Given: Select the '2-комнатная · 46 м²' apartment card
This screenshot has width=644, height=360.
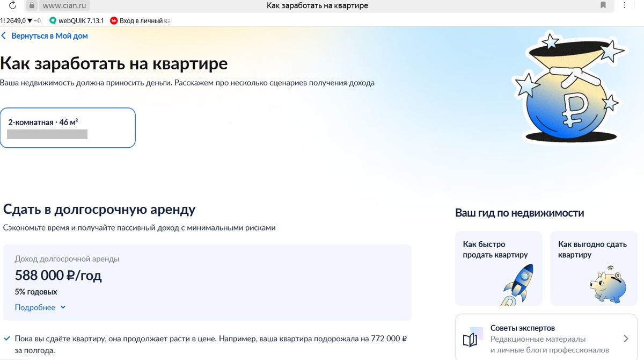Looking at the screenshot, I should (x=68, y=128).
